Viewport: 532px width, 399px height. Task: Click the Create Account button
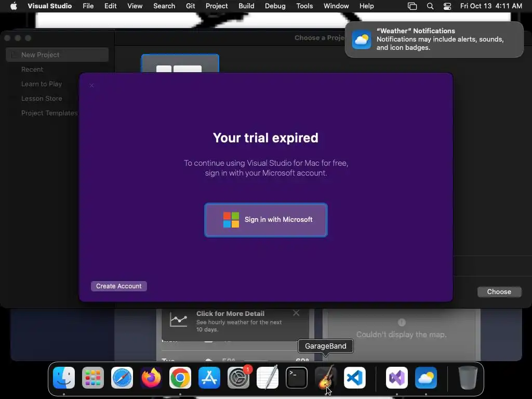tap(119, 286)
